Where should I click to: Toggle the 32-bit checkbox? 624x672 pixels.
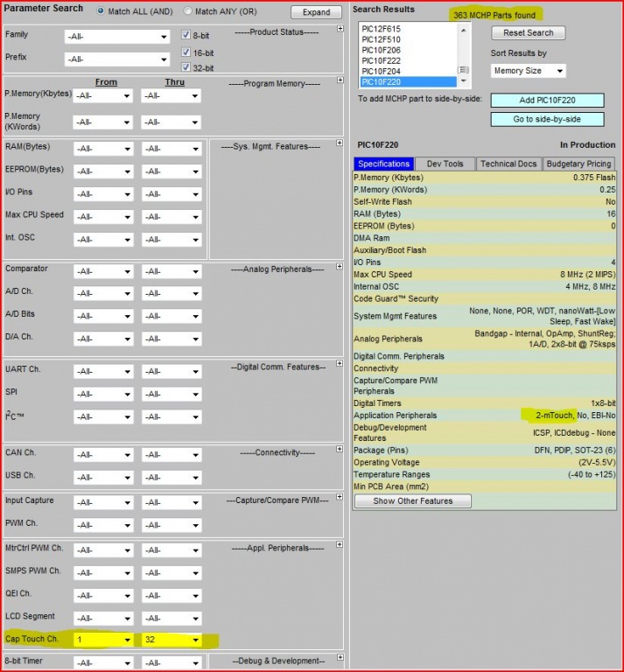(x=186, y=67)
